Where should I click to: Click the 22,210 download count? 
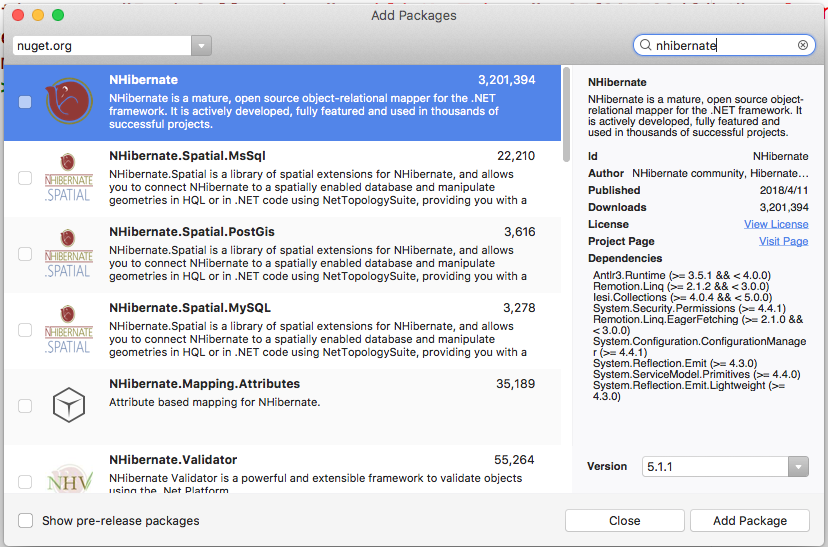click(x=516, y=156)
